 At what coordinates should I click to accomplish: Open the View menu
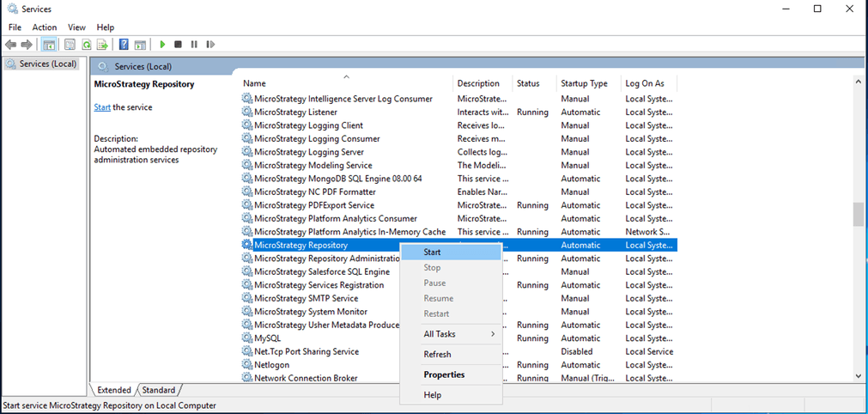pyautogui.click(x=76, y=27)
